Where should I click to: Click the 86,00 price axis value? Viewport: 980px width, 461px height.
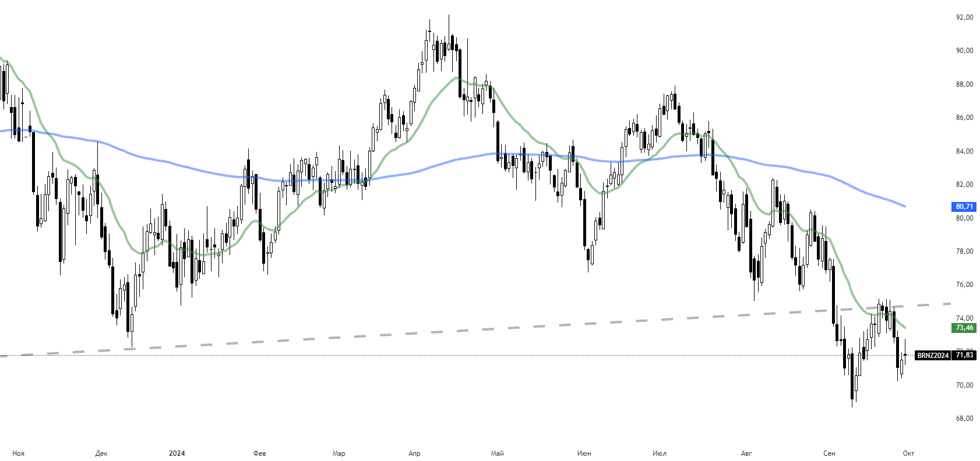964,118
